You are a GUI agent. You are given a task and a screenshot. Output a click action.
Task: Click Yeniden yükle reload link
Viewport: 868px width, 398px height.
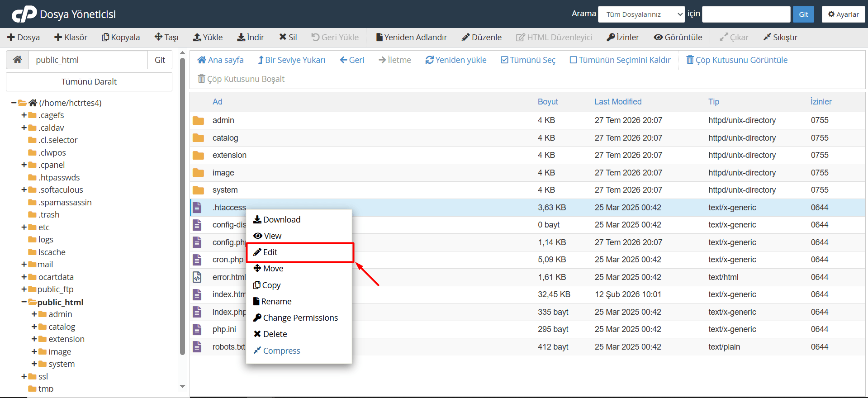456,60
